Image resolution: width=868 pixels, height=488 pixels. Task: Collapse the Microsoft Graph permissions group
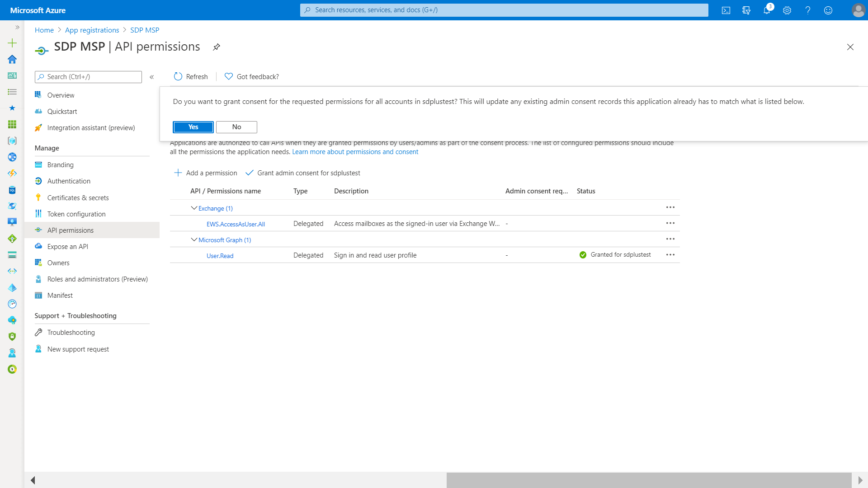(x=194, y=240)
